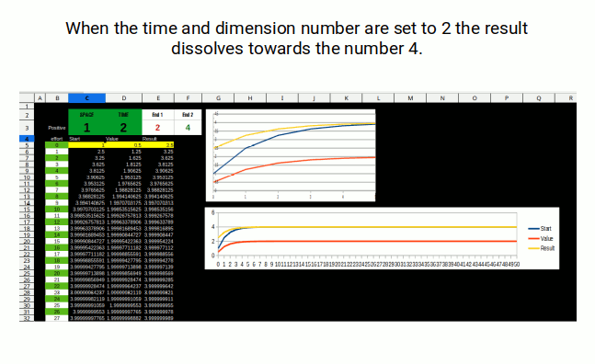This screenshot has width=595, height=364.
Task: Select row header 2
Action: pyautogui.click(x=27, y=115)
